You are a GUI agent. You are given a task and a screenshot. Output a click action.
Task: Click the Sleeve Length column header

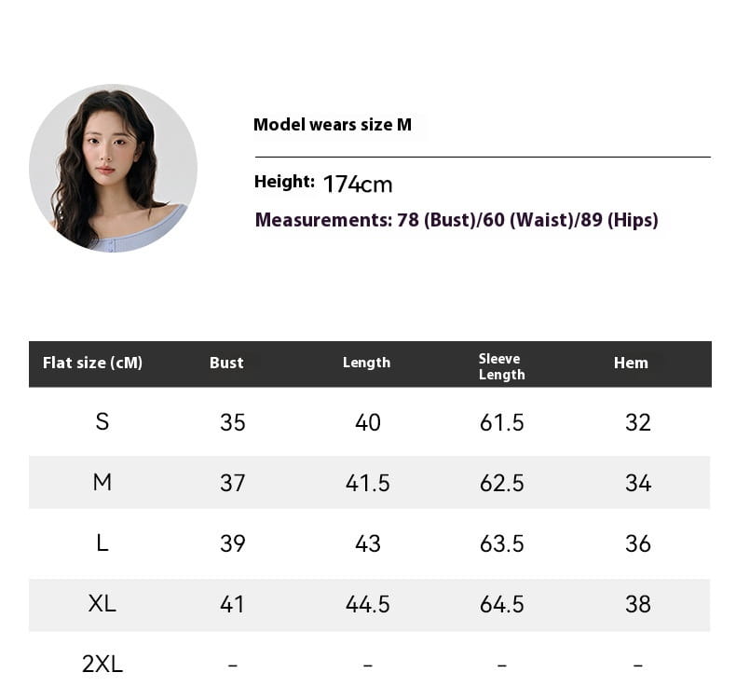[501, 366]
